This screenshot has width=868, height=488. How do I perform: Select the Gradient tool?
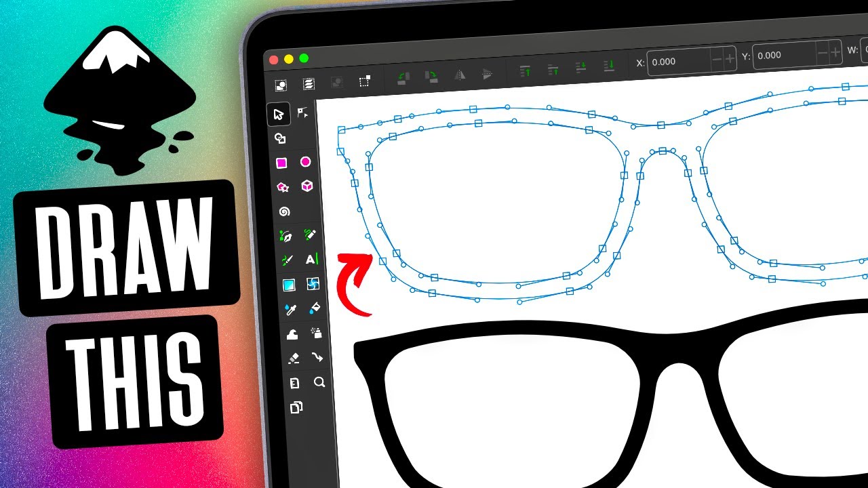pos(289,285)
